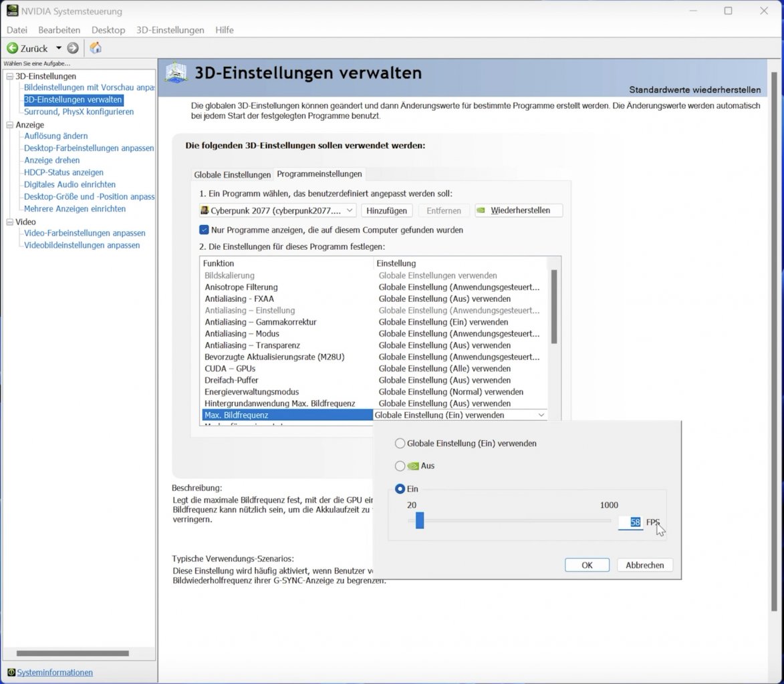Click the green Zurück back arrow icon
The image size is (784, 684).
12,48
